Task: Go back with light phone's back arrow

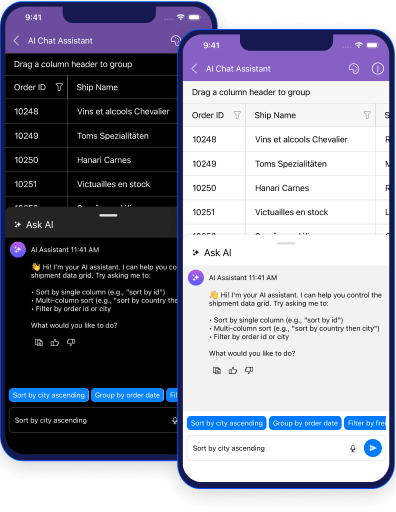Action: (x=195, y=69)
